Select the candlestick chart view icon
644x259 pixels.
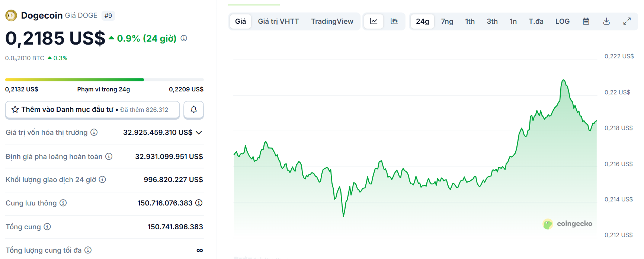pyautogui.click(x=394, y=21)
